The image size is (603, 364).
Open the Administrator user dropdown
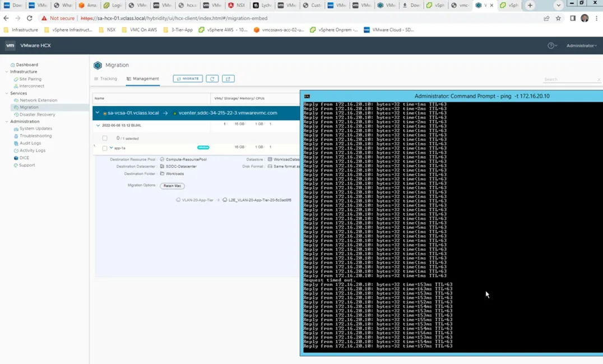pos(582,46)
